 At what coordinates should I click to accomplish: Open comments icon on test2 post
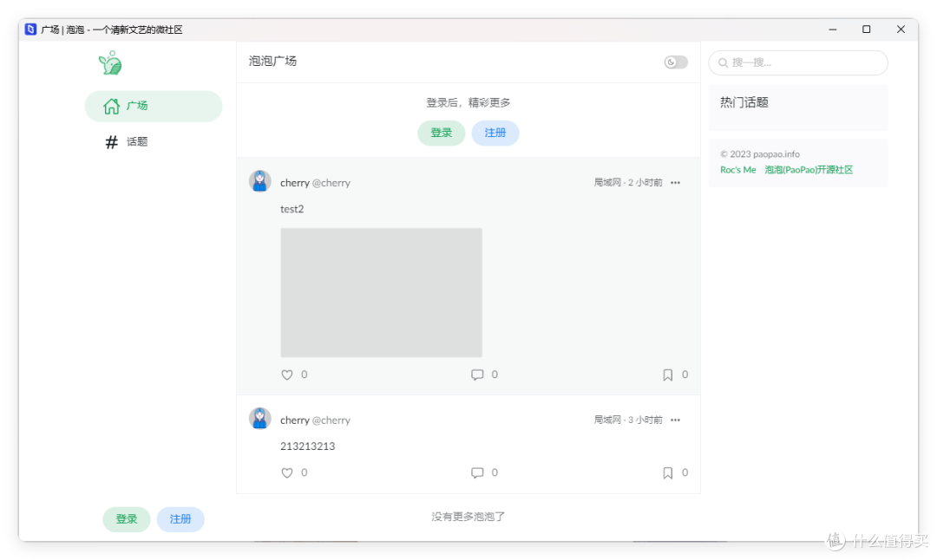click(477, 375)
